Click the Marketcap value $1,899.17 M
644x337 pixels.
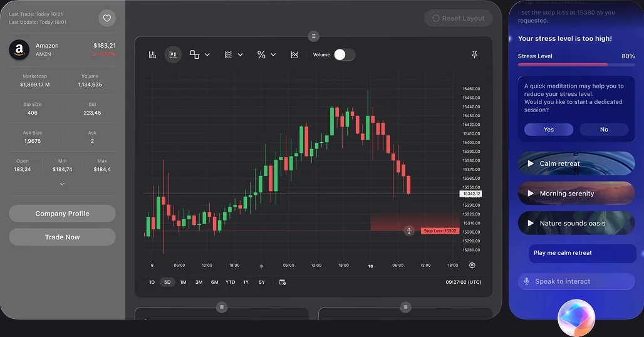[35, 85]
